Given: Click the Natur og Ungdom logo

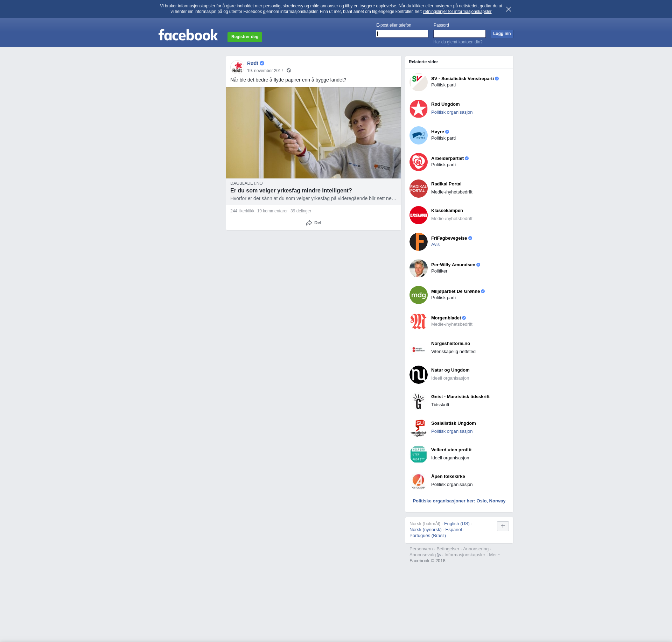Looking at the screenshot, I should pyautogui.click(x=418, y=375).
